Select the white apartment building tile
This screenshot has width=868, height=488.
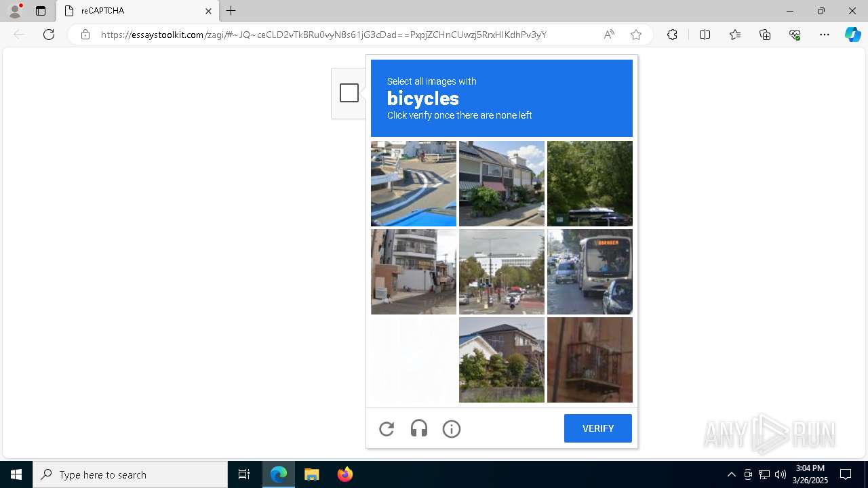[414, 272]
